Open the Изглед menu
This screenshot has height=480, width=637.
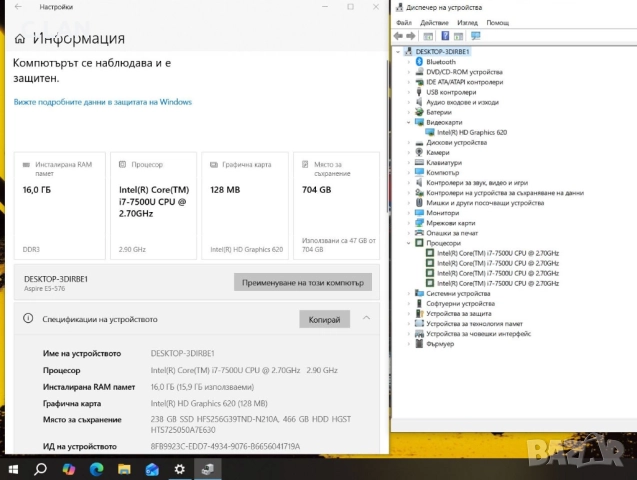[x=466, y=21]
